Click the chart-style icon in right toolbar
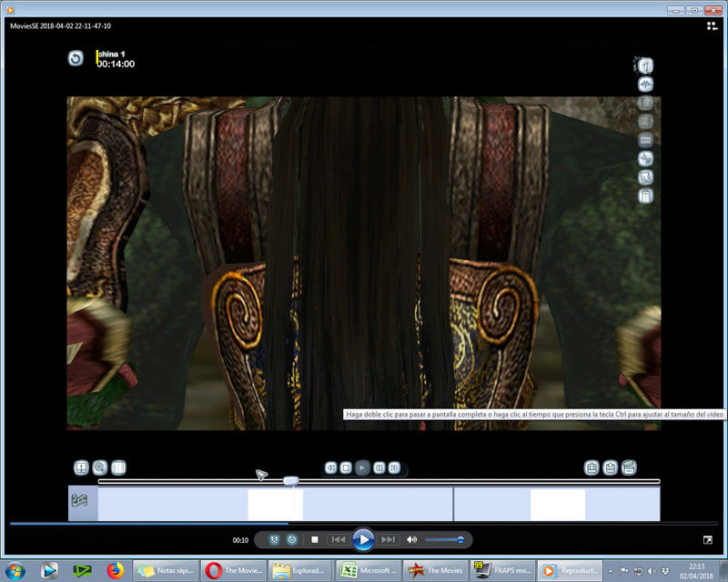728x582 pixels. [645, 177]
